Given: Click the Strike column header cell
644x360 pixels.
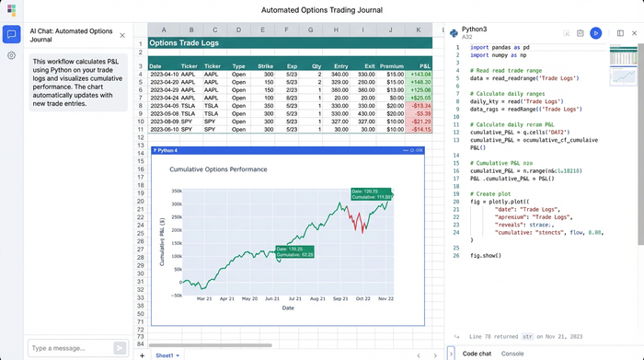Looking at the screenshot, I should coord(263,65).
